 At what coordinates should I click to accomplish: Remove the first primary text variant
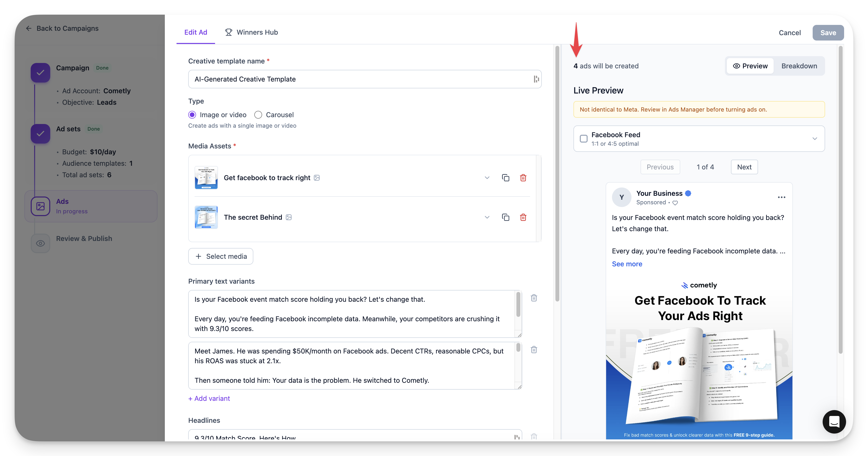534,298
